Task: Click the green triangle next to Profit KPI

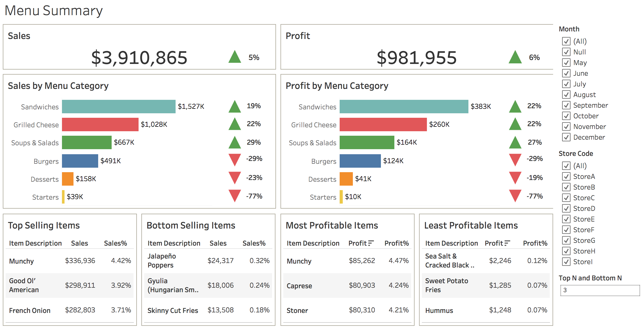Action: click(x=515, y=57)
